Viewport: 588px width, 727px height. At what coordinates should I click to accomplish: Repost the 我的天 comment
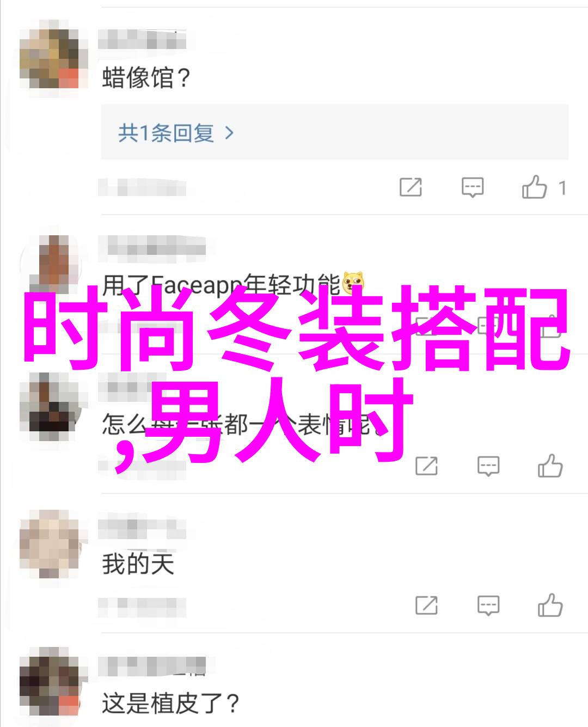tap(426, 605)
